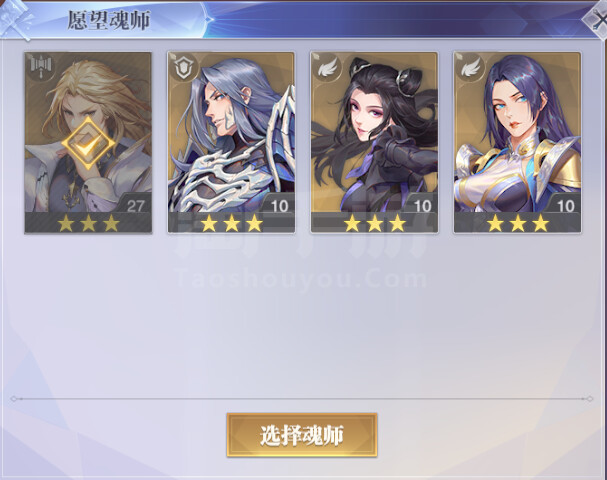Image resolution: width=607 pixels, height=480 pixels.
Task: Click the three-star rating under the black-haired card
Action: 374,223
